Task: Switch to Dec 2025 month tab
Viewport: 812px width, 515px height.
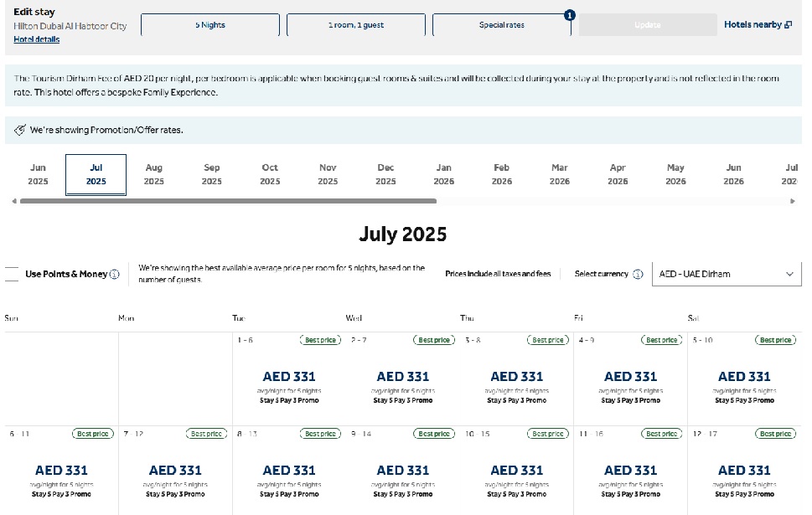Action: click(x=385, y=174)
